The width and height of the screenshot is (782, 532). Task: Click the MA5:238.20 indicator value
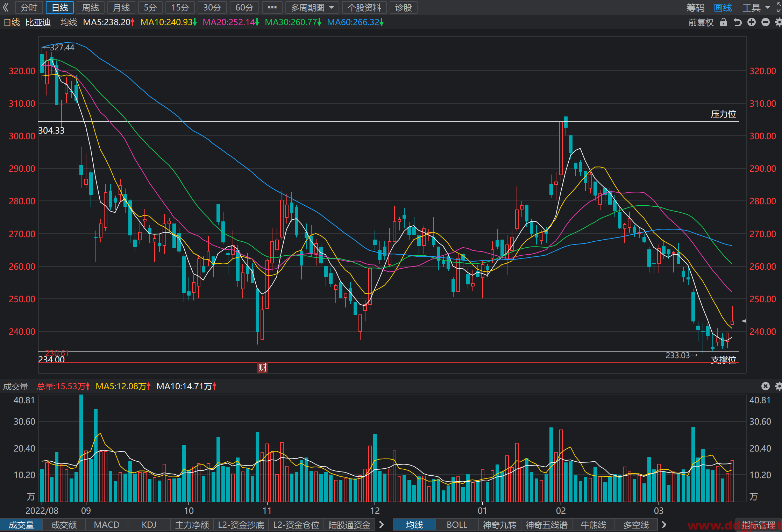[x=109, y=22]
